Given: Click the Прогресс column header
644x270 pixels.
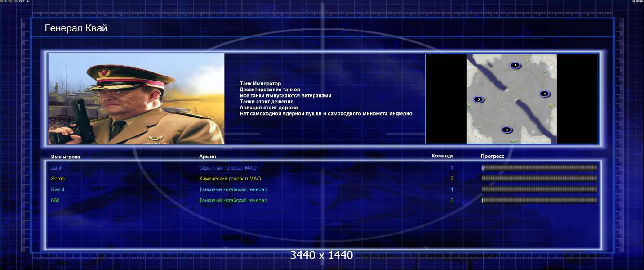Looking at the screenshot, I should (x=493, y=156).
